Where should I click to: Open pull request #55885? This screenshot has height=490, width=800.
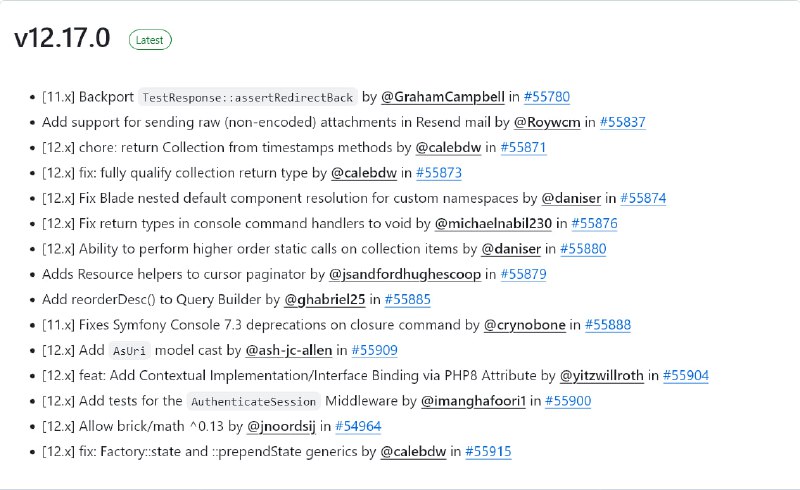coord(408,300)
